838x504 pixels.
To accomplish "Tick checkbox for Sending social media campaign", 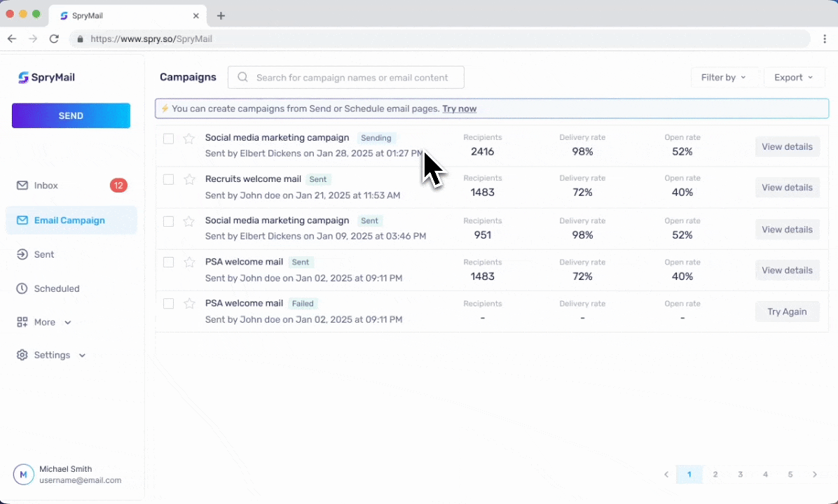I will 168,139.
